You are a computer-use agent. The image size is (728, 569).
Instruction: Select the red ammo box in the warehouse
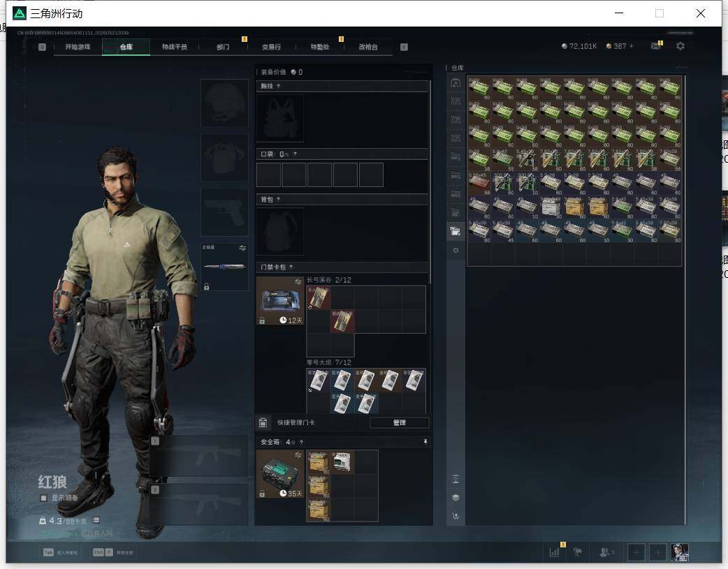point(479,184)
